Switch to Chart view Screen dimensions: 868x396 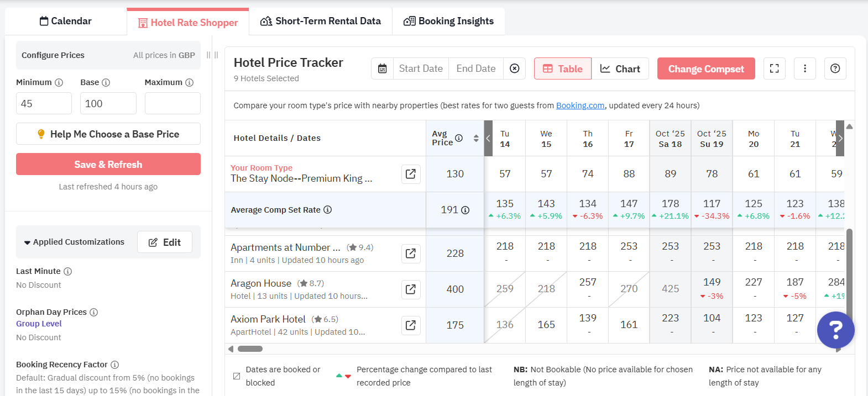point(620,68)
